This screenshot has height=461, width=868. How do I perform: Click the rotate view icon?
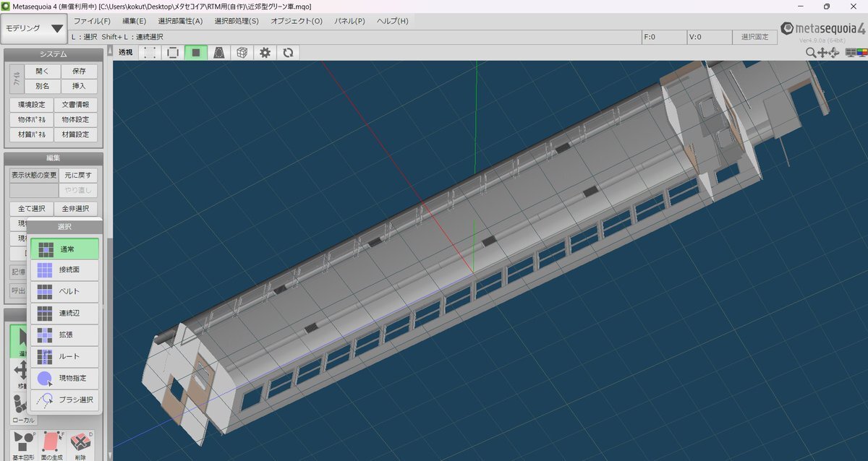coord(833,53)
